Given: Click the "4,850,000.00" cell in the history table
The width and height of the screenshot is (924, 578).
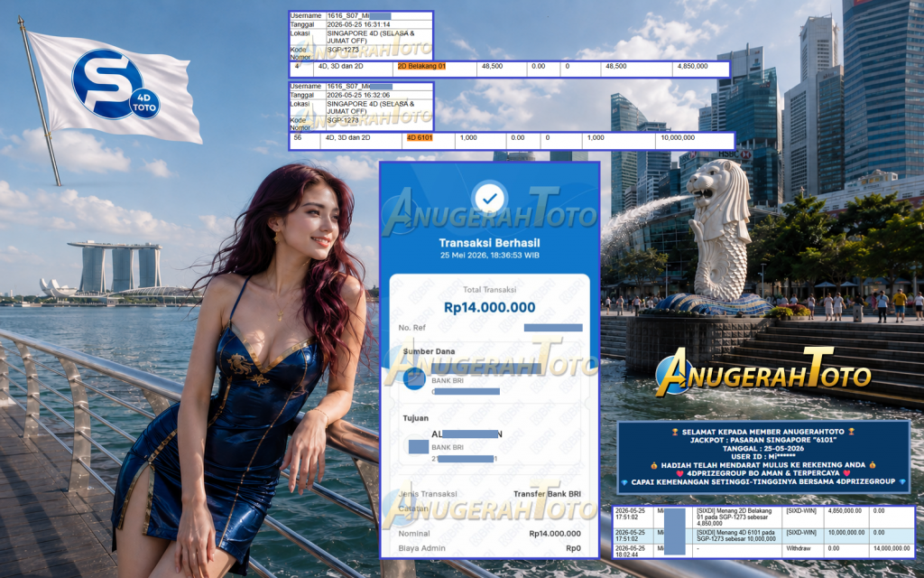Looking at the screenshot, I should [x=845, y=511].
